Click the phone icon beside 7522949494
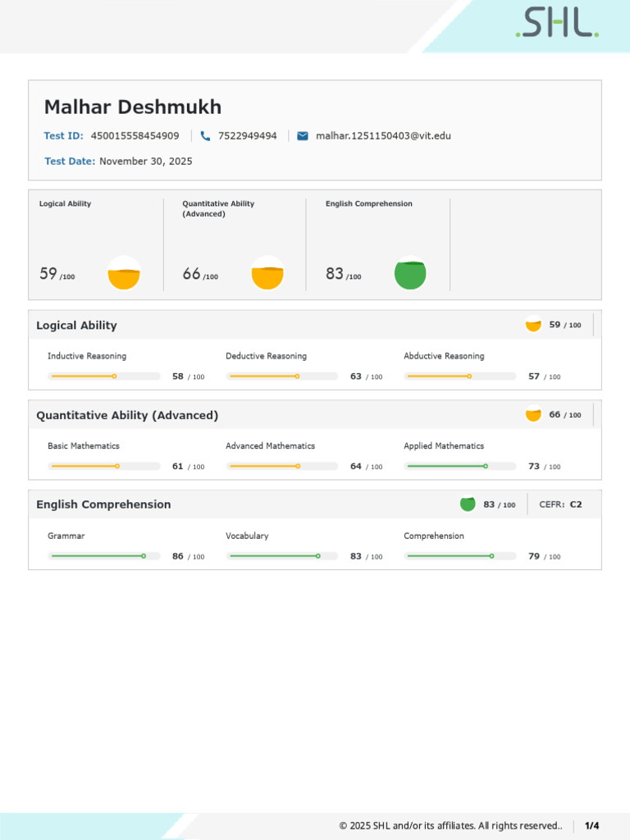Viewport: 630px width, 840px height. (x=205, y=136)
